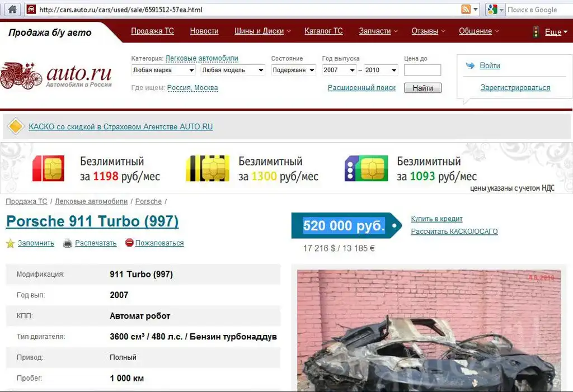The width and height of the screenshot is (573, 392).
Task: Open the Любая марка dropdown
Action: [163, 70]
